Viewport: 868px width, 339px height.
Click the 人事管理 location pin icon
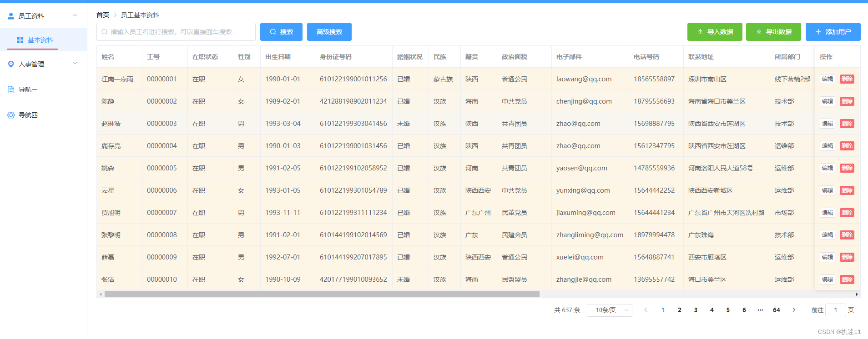11,64
